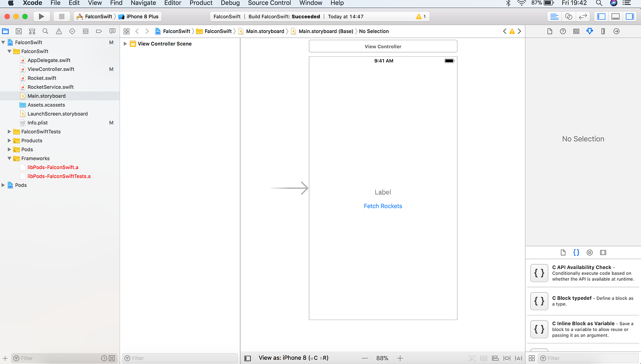This screenshot has width=641, height=364.
Task: Show the Size inspector ruler icon
Action: click(x=603, y=31)
